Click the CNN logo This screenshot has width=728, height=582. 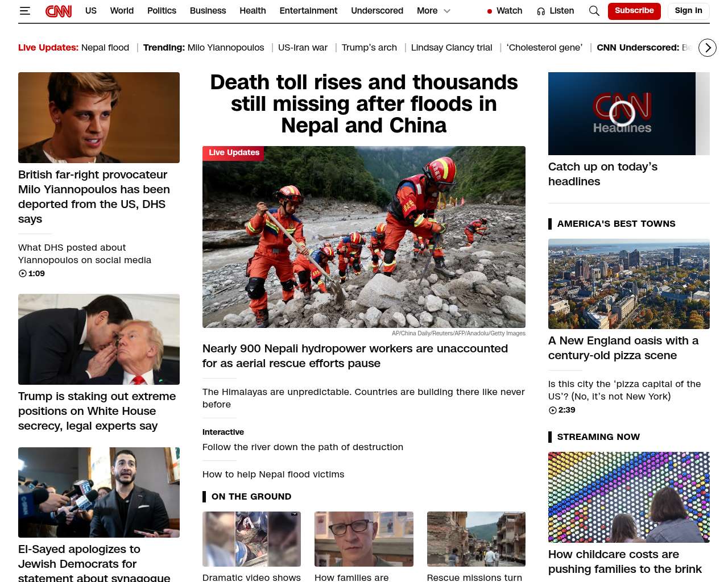(59, 11)
